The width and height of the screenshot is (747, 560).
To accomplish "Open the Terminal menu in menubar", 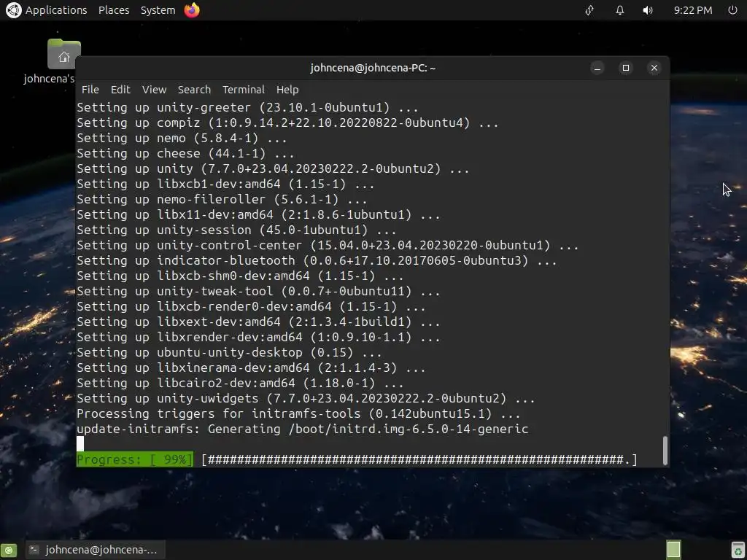I will pos(244,90).
